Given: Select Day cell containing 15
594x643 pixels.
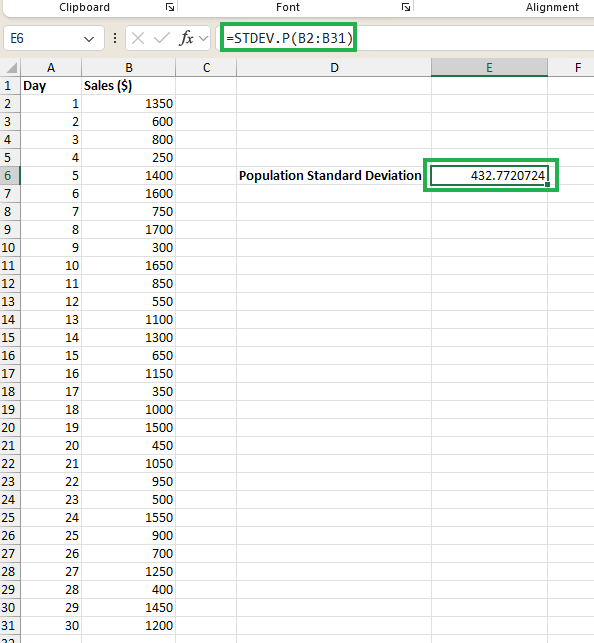Looking at the screenshot, I should (51, 356).
